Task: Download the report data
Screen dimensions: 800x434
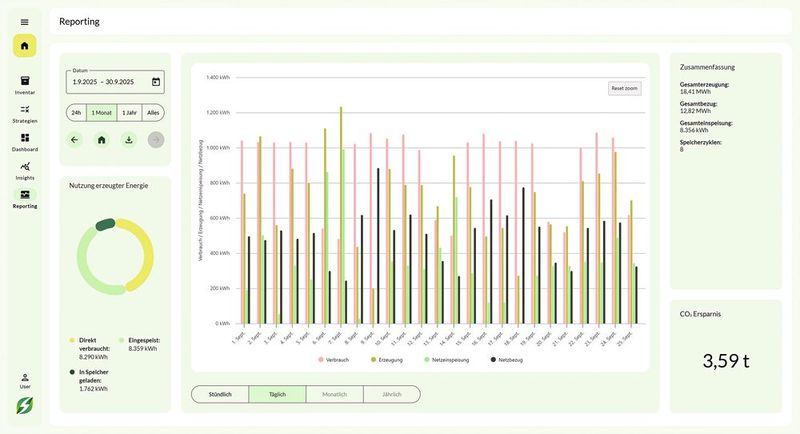Action: pos(129,140)
